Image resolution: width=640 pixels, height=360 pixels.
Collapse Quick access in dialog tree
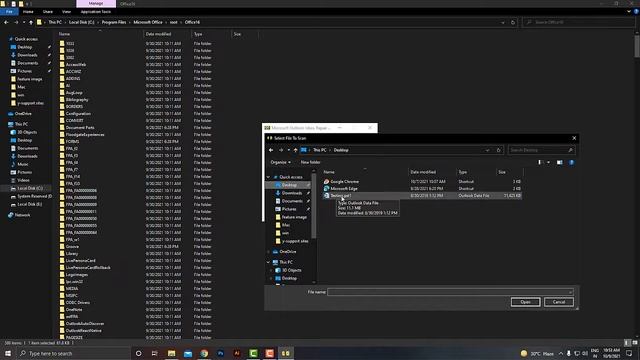coord(269,177)
